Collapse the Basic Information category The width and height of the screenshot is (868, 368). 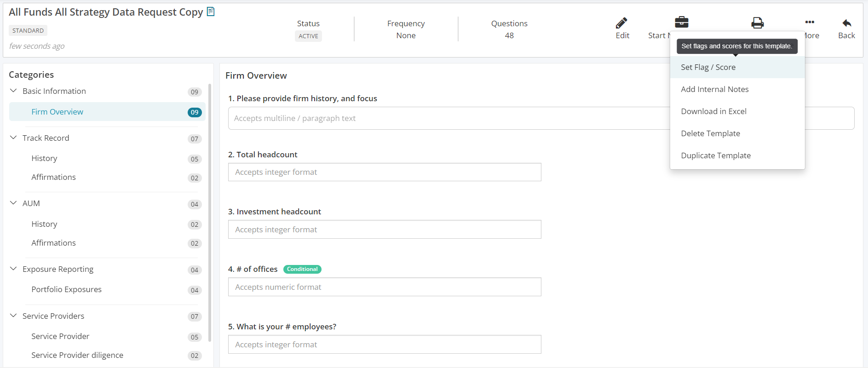coord(13,91)
